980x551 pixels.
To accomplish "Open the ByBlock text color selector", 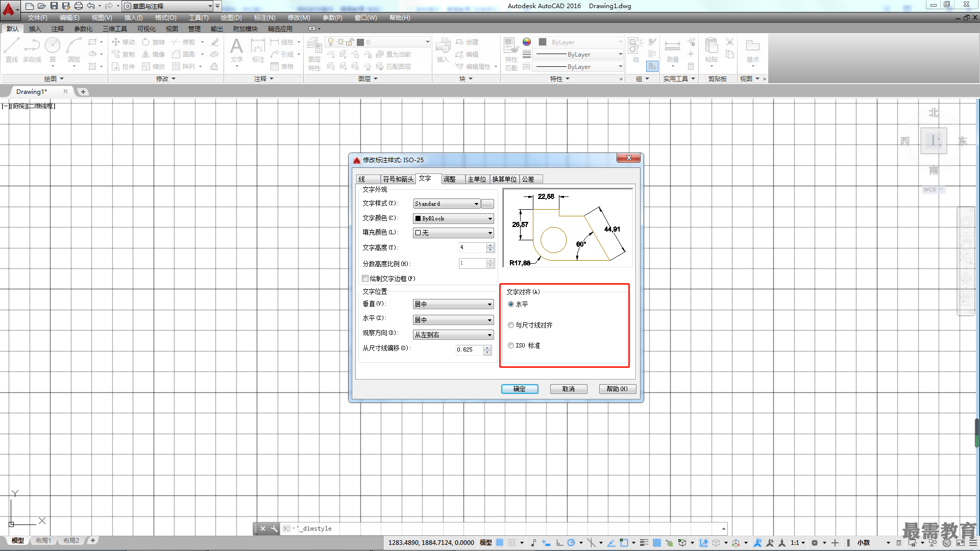I will pos(453,218).
